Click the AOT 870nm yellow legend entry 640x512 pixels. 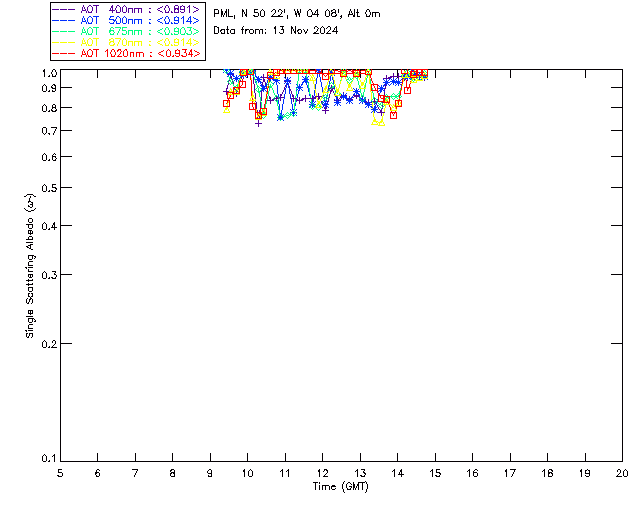point(126,42)
